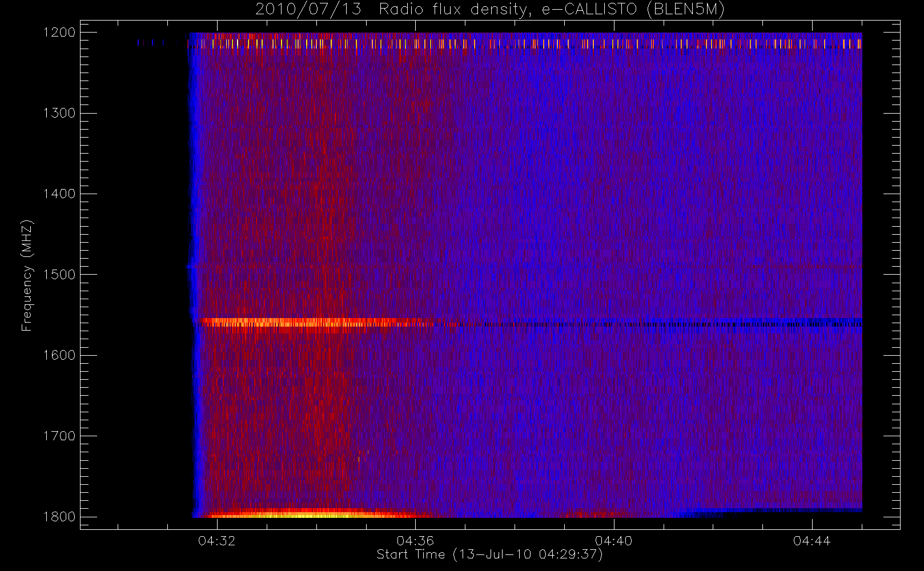Viewport: 924px width, 571px height.
Task: Click the 1800 frequency tick label
Action: pyautogui.click(x=59, y=517)
